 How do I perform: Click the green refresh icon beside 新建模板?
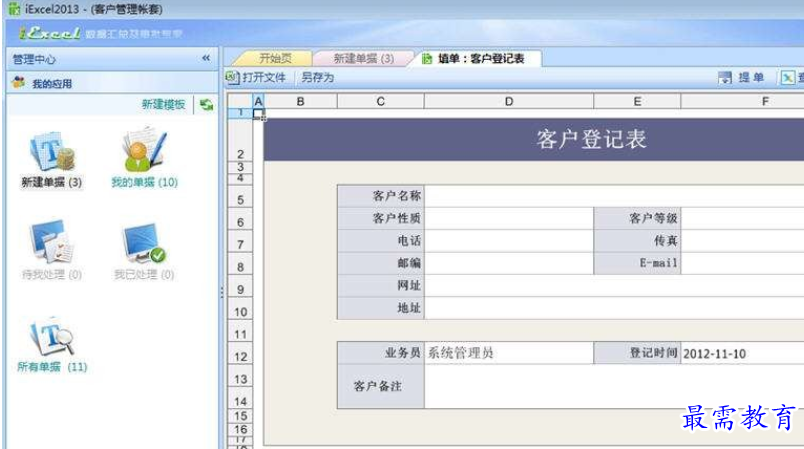[206, 105]
